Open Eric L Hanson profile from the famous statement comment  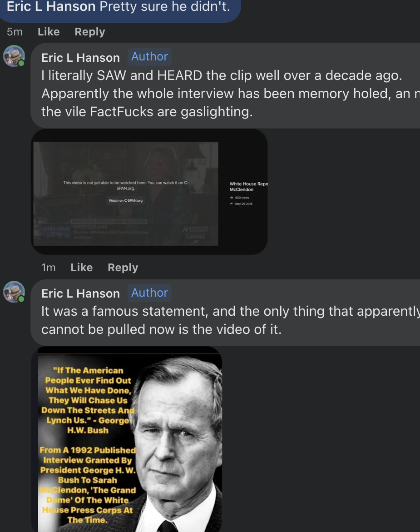coord(80,293)
